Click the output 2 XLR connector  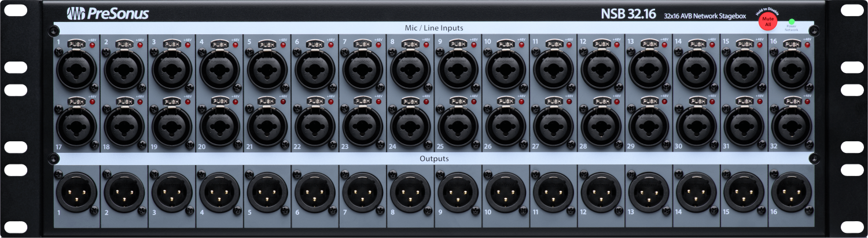coord(124,192)
